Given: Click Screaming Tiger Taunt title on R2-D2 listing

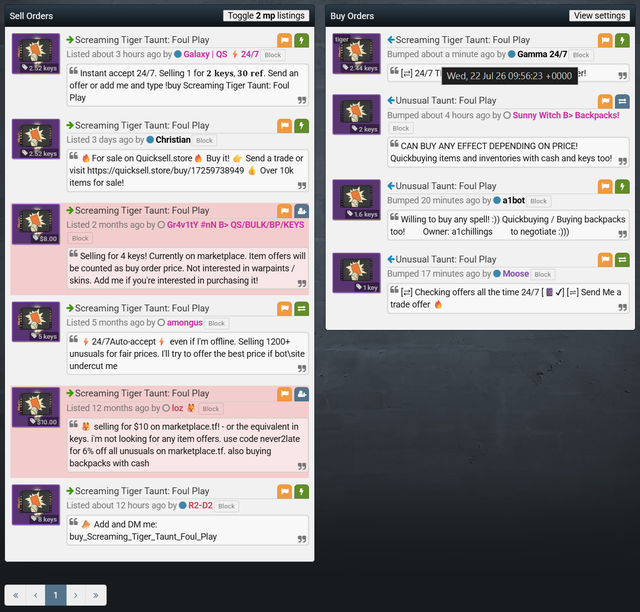Looking at the screenshot, I should click(142, 491).
